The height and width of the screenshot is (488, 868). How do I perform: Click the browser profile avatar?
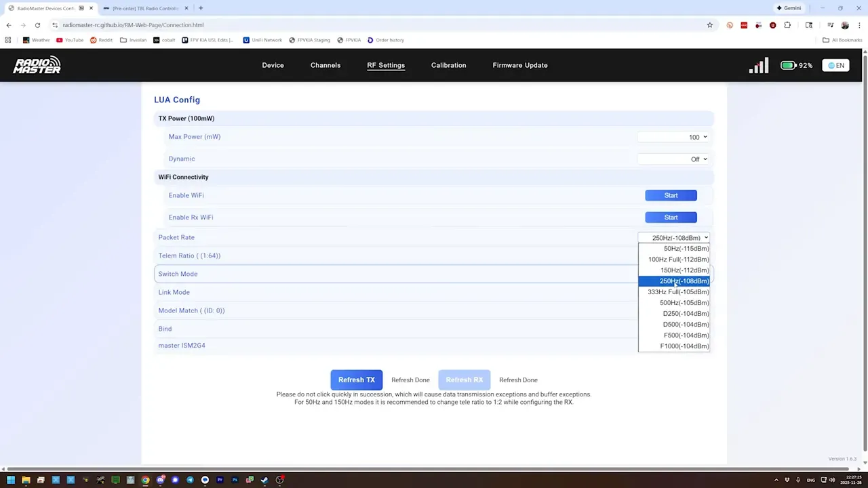click(845, 25)
